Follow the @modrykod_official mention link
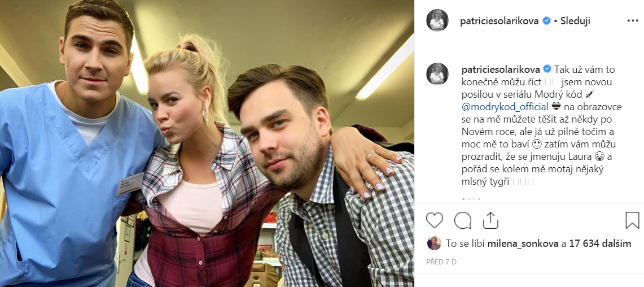 click(505, 107)
